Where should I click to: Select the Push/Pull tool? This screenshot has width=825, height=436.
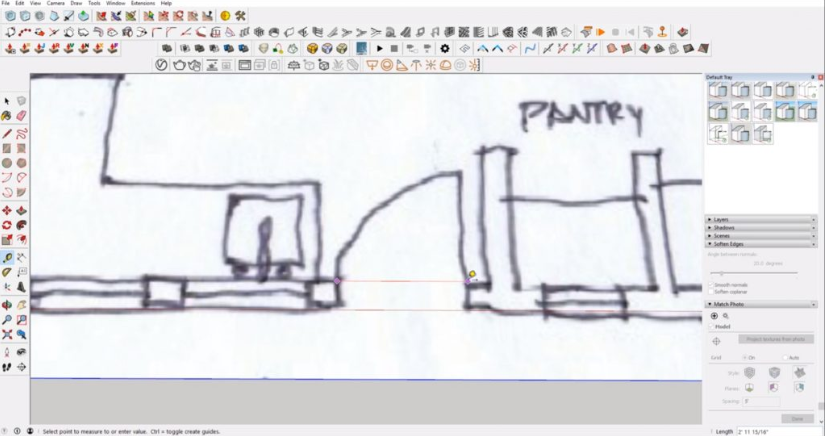tap(22, 210)
